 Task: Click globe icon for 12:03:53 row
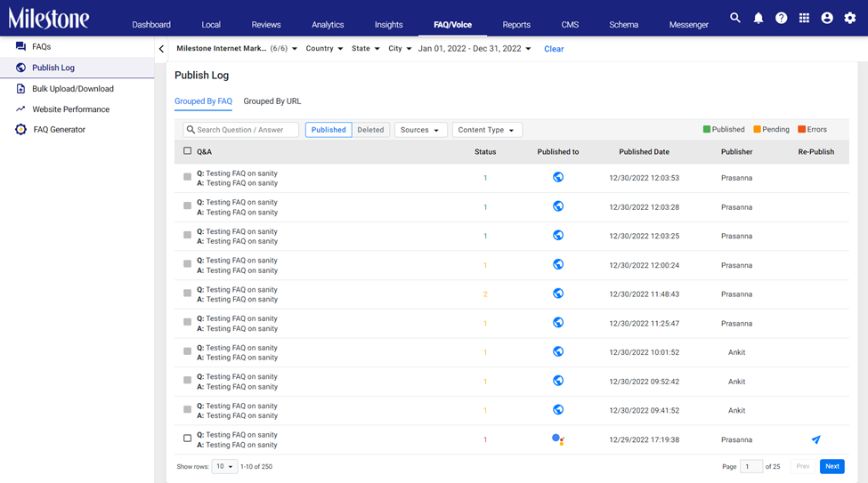(x=558, y=177)
